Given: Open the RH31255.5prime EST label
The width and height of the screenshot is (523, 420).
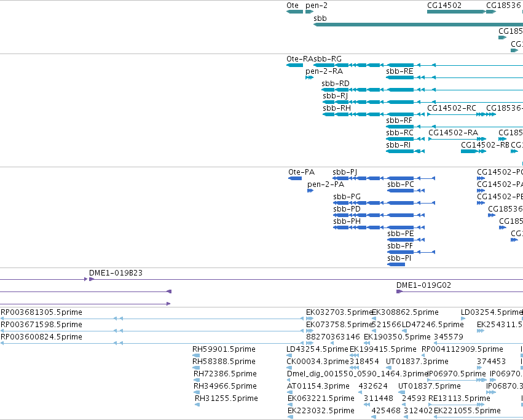Looking at the screenshot, I should 227,399.
